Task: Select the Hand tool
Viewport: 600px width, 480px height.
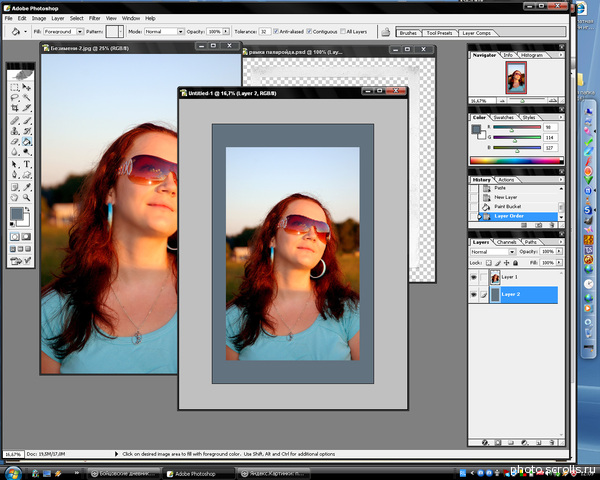Action: [15, 198]
